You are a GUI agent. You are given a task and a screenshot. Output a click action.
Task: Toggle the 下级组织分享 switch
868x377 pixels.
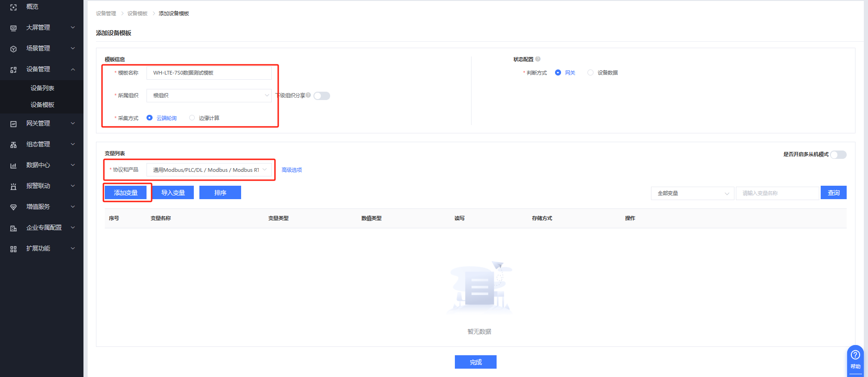click(x=321, y=96)
